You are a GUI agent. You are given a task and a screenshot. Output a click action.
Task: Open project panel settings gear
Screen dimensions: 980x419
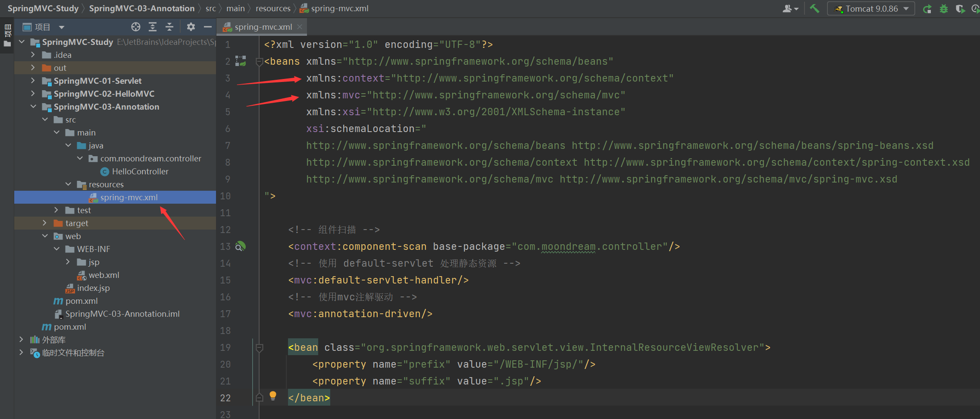(x=191, y=27)
